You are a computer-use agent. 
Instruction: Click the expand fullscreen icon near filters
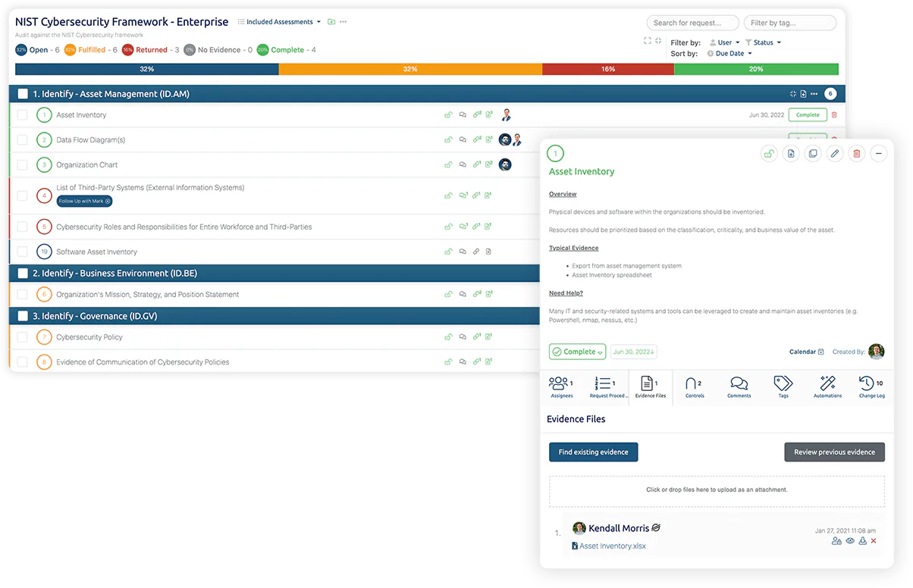point(648,41)
